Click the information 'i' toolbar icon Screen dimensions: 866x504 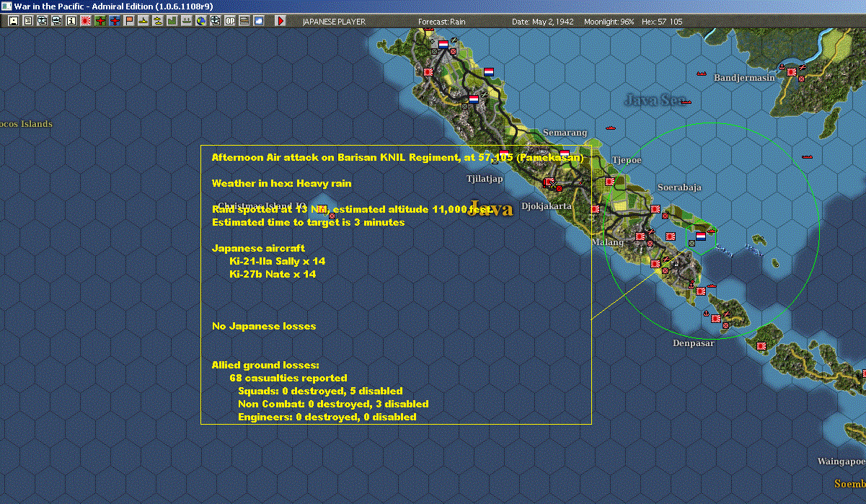[71, 21]
